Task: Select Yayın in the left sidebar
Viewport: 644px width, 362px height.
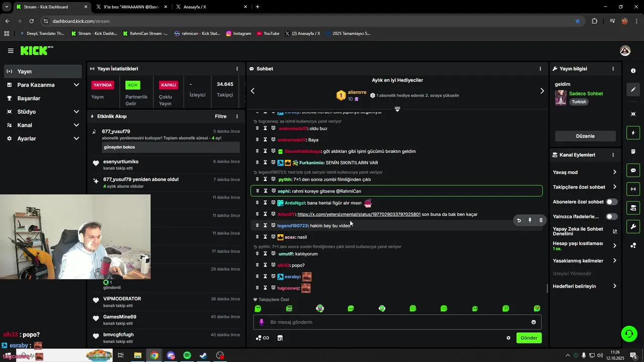Action: 43,71
